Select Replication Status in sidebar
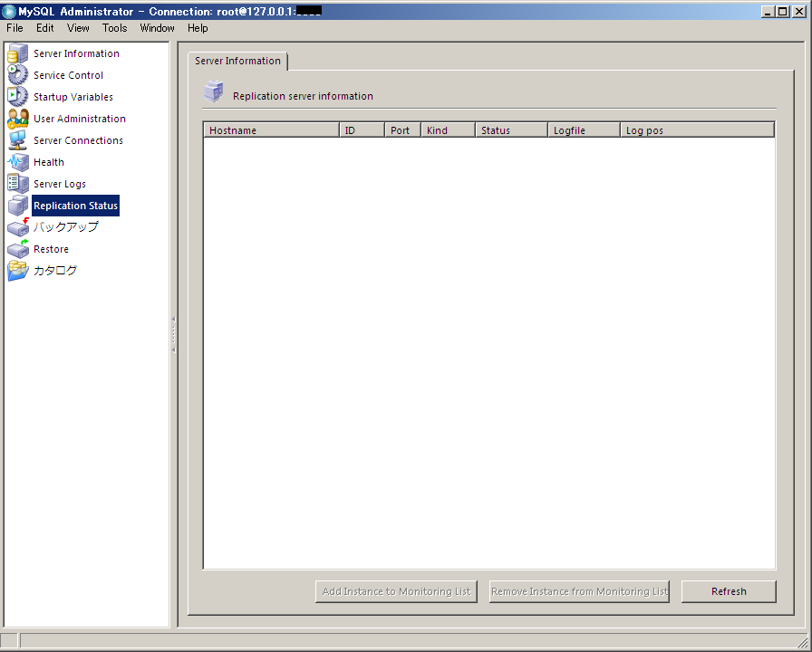 point(75,206)
